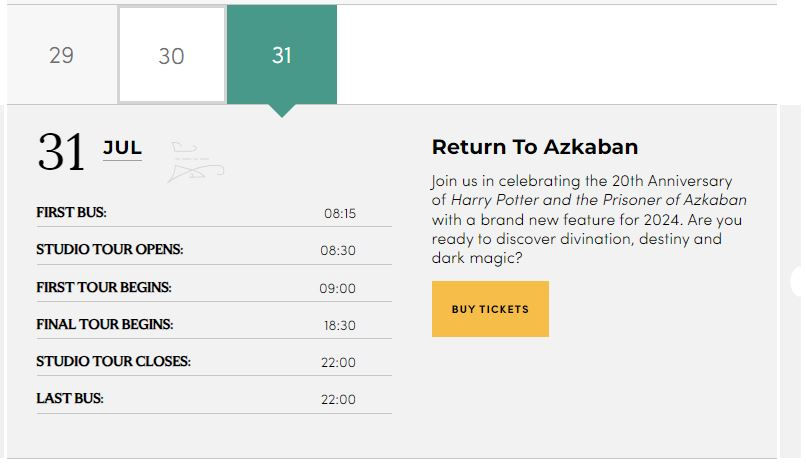Image resolution: width=806 pixels, height=466 pixels.
Task: Click the 08:15 first bus time
Action: pyautogui.click(x=340, y=213)
